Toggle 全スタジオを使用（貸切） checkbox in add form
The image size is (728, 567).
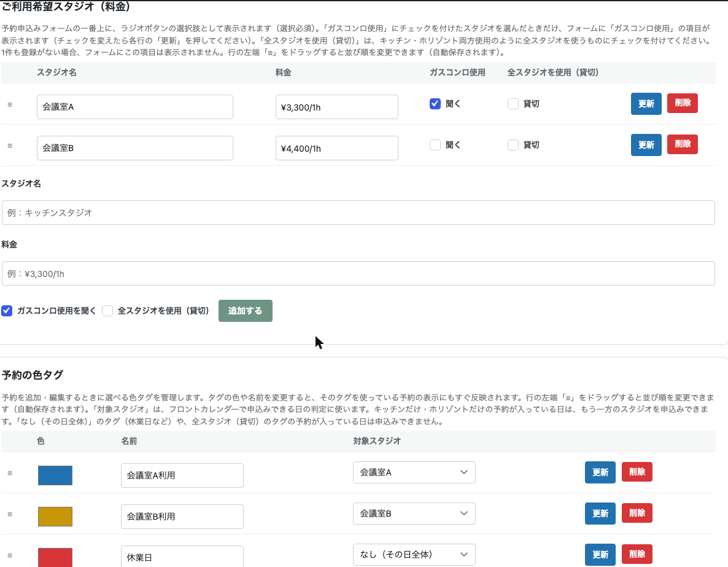pyautogui.click(x=107, y=311)
